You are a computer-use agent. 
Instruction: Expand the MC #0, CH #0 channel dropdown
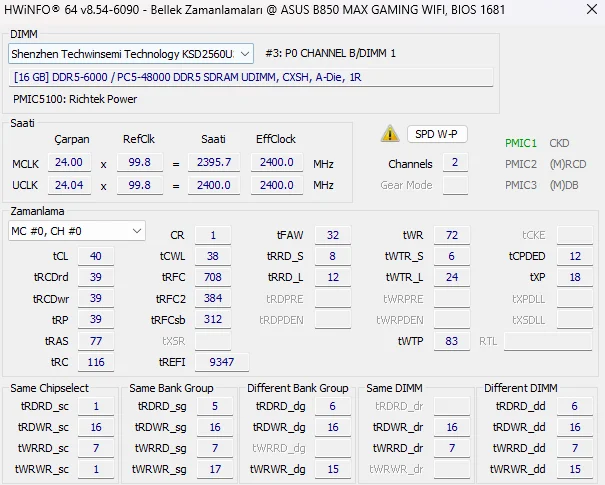click(77, 231)
